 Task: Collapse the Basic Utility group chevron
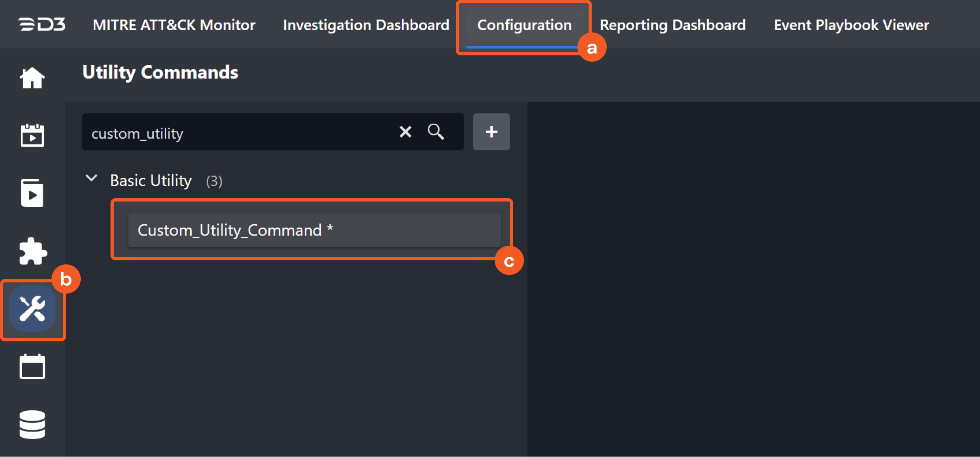[91, 178]
